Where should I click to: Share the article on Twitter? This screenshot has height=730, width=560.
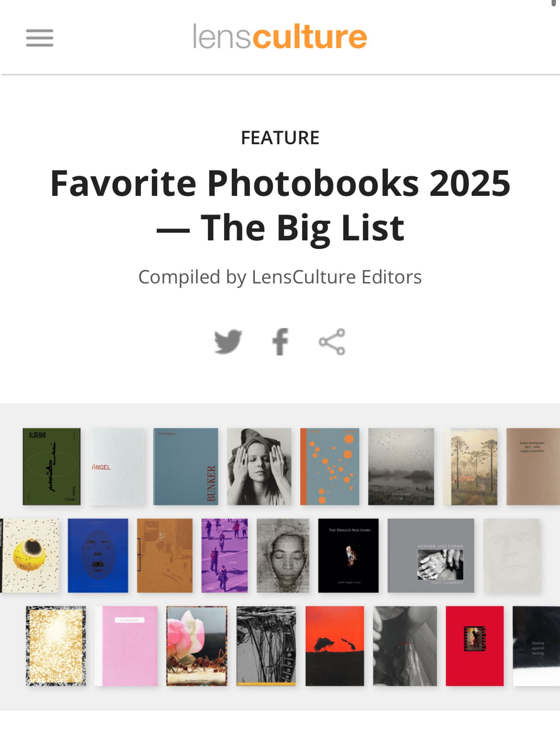click(228, 342)
